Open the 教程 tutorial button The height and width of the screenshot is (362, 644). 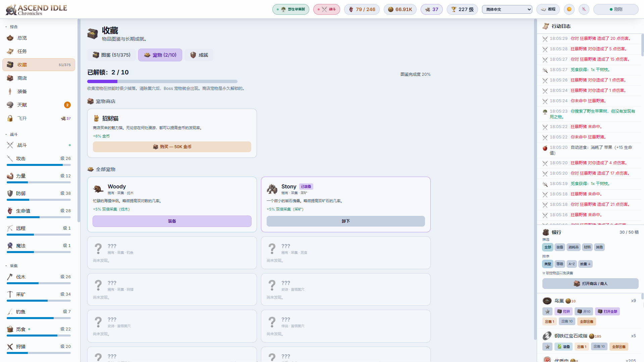coord(548,9)
